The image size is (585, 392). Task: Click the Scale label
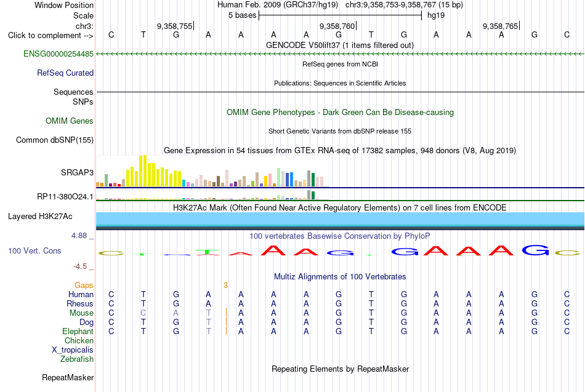pyautogui.click(x=83, y=15)
